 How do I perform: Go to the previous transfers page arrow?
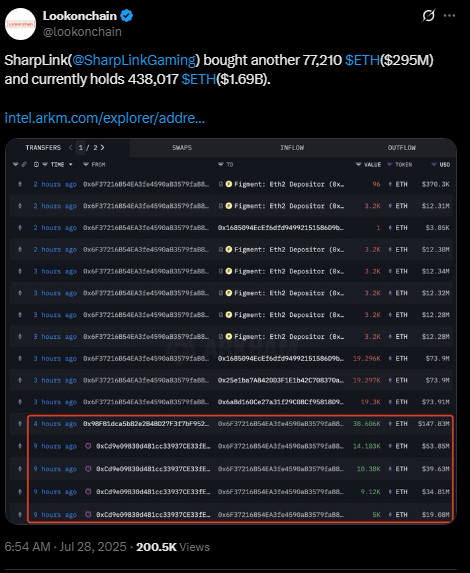[71, 148]
